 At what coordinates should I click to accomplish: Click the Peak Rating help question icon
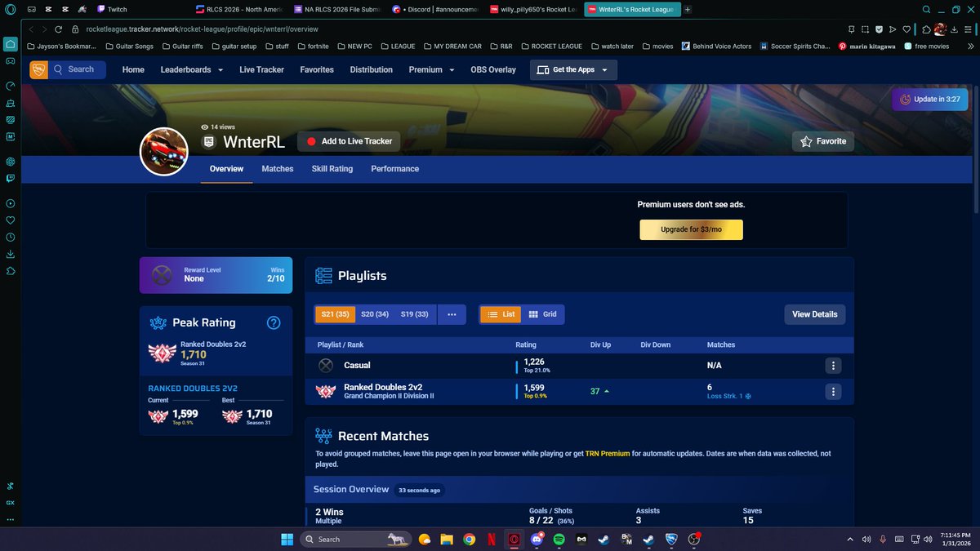point(274,322)
